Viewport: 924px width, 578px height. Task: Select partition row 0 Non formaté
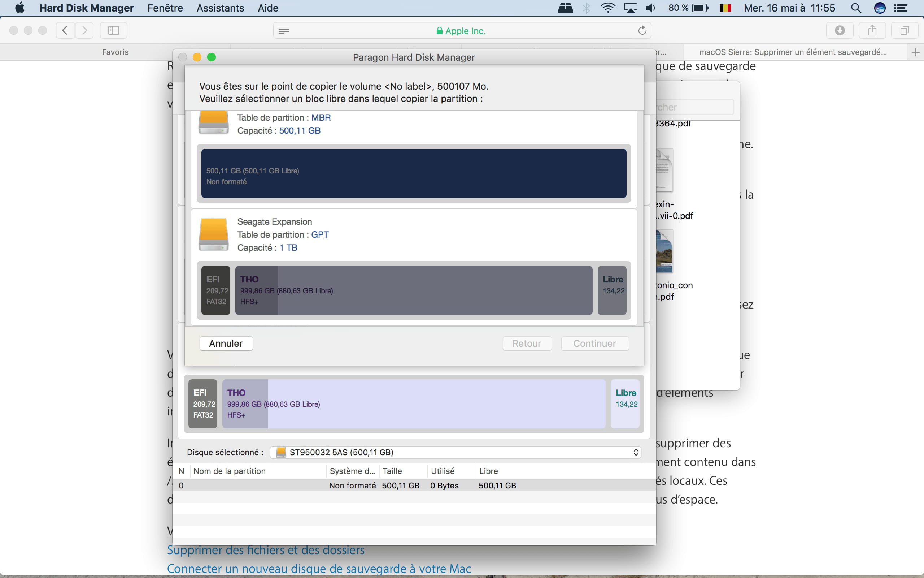414,485
